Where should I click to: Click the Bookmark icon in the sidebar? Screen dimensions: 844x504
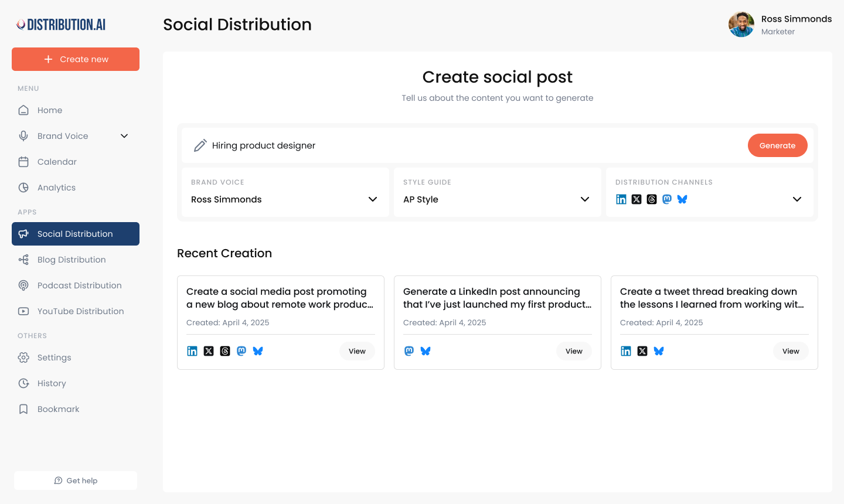[x=23, y=409]
